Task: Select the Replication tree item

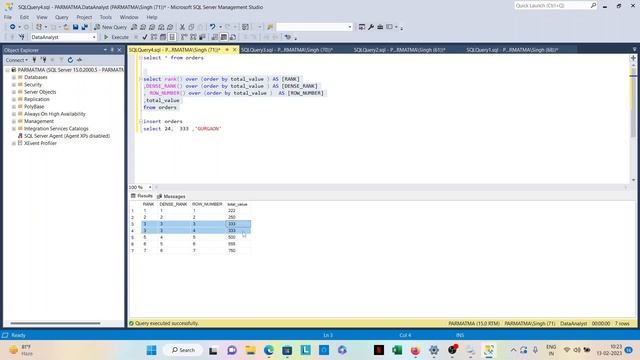Action: click(x=37, y=99)
